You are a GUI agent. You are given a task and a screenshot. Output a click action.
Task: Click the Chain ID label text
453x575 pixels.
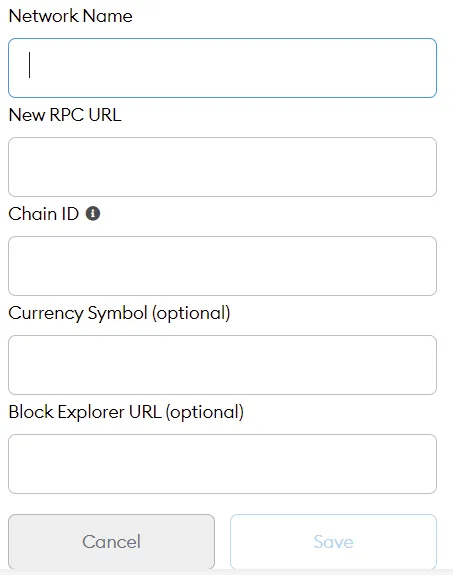(44, 214)
